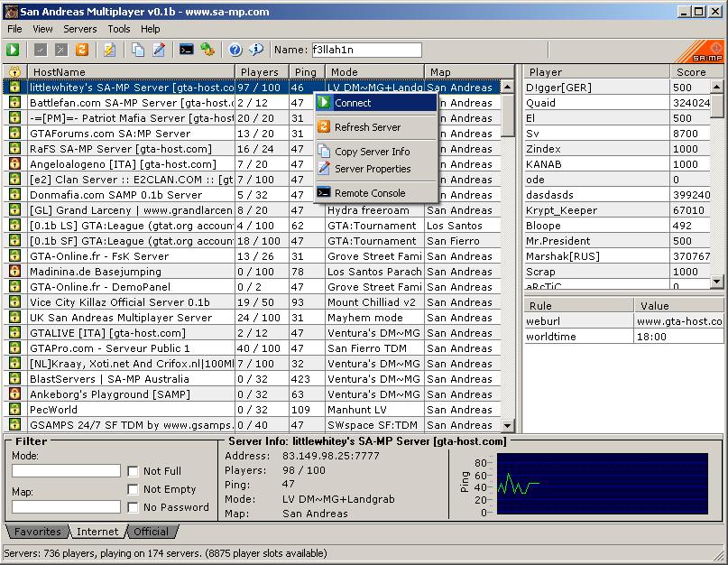This screenshot has height=565, width=728.
Task: Open the Remote Console toolbar icon
Action: tap(187, 50)
